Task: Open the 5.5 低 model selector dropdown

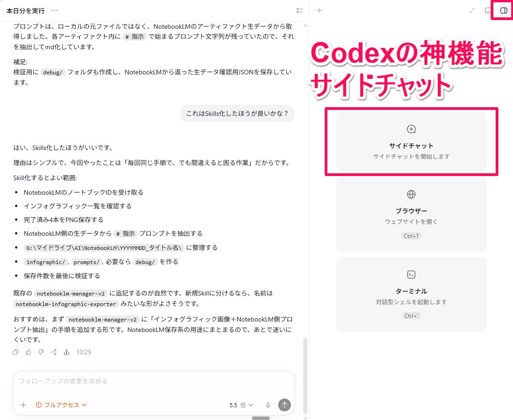Action: (x=241, y=405)
